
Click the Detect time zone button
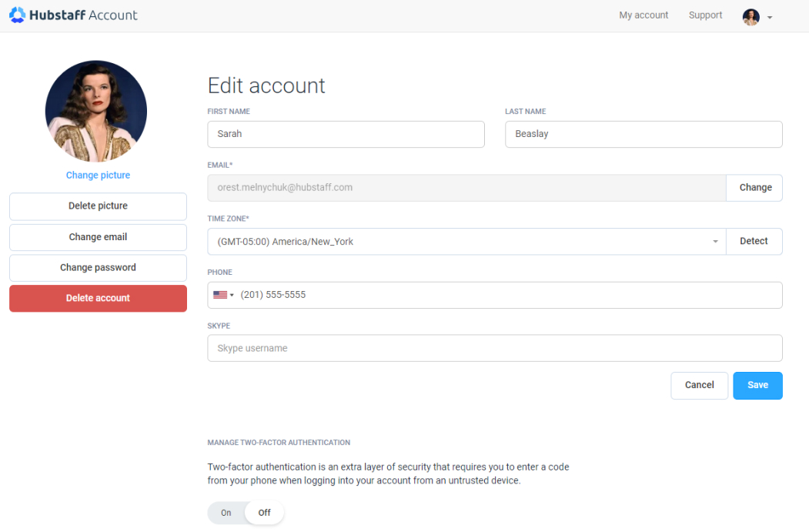tap(754, 242)
